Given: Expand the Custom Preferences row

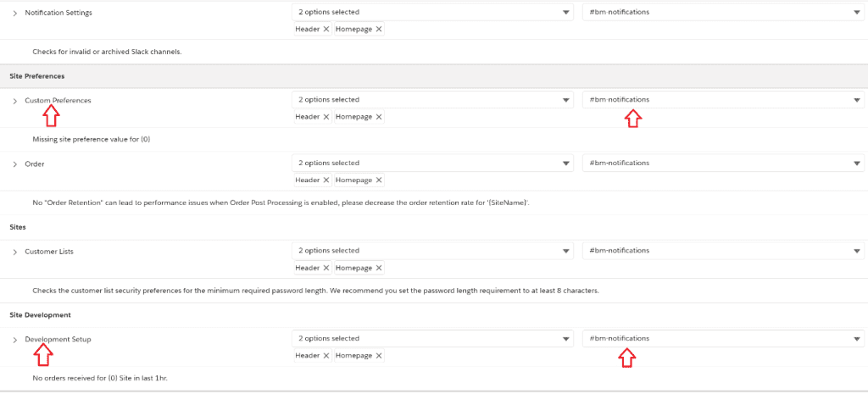Looking at the screenshot, I should 15,101.
